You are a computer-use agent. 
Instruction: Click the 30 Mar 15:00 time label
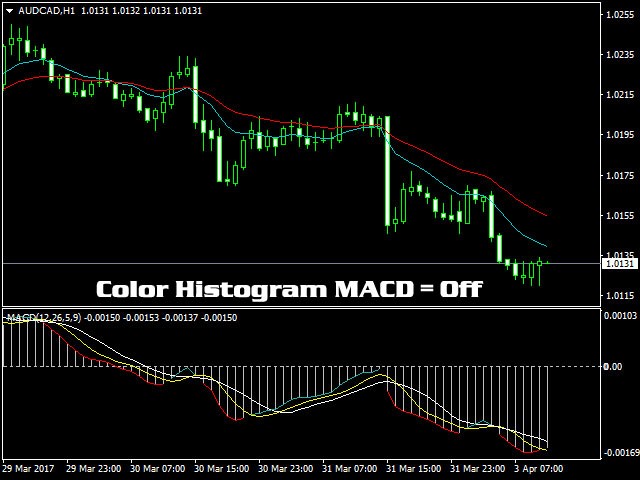click(222, 469)
